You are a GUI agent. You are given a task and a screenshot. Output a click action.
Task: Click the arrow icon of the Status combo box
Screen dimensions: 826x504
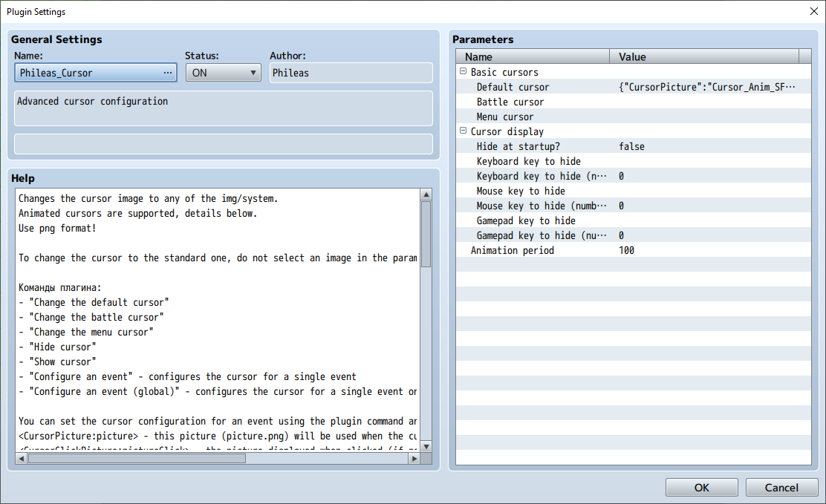tap(253, 72)
